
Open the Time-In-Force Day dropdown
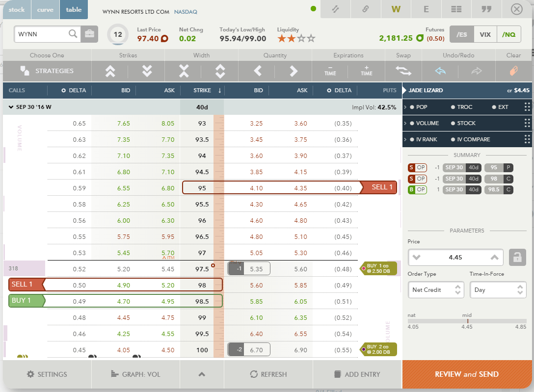coord(498,290)
